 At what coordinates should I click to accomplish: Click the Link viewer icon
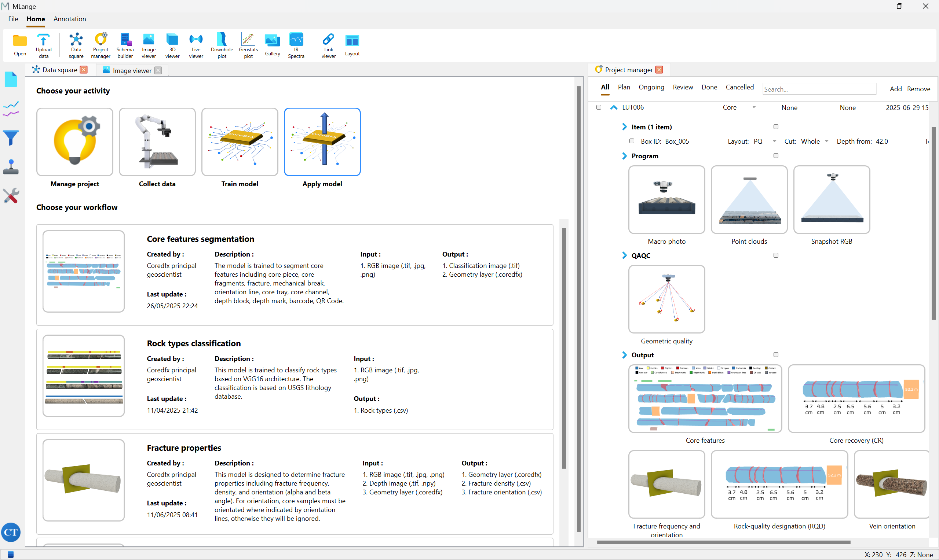pos(329,45)
